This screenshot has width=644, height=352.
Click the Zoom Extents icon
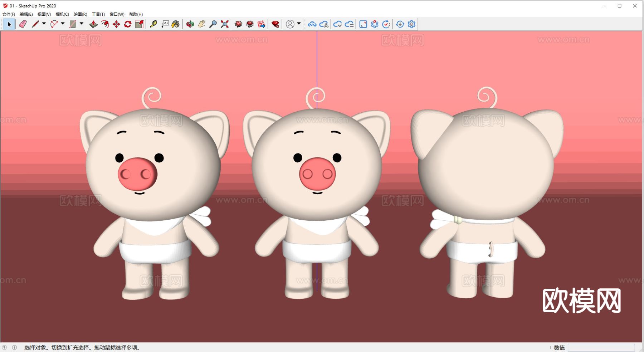point(224,24)
